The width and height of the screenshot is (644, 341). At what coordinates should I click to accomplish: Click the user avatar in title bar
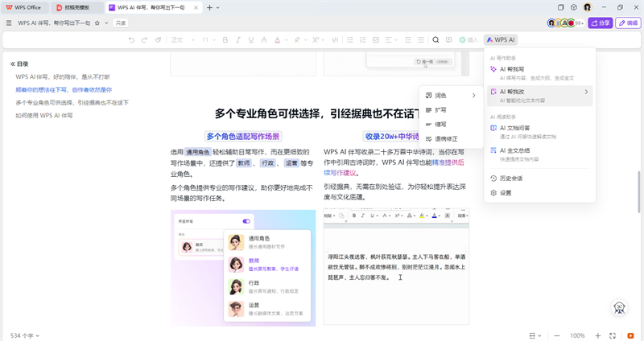[x=588, y=7]
